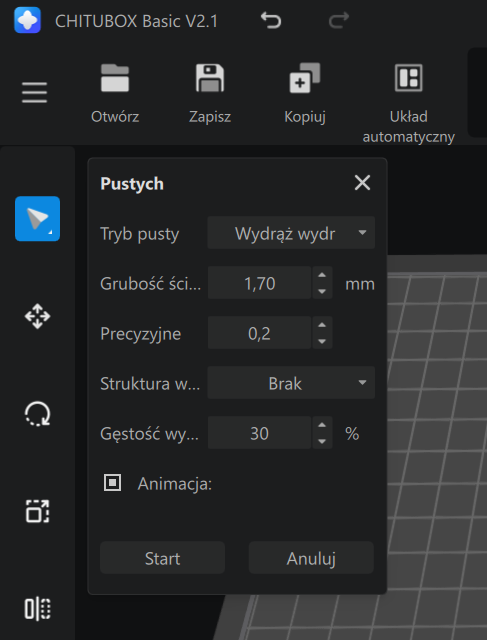
Task: Toggle the Animacja checkbox
Action: (112, 483)
